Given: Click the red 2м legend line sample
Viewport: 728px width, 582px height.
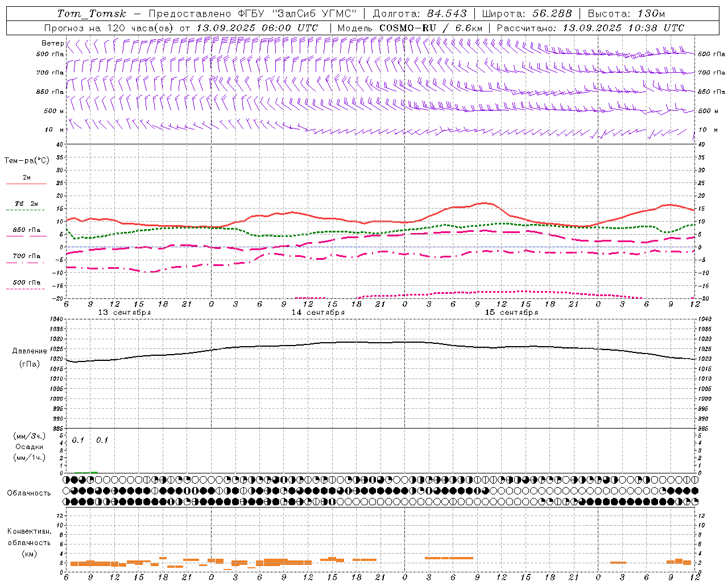Looking at the screenshot, I should (26, 184).
